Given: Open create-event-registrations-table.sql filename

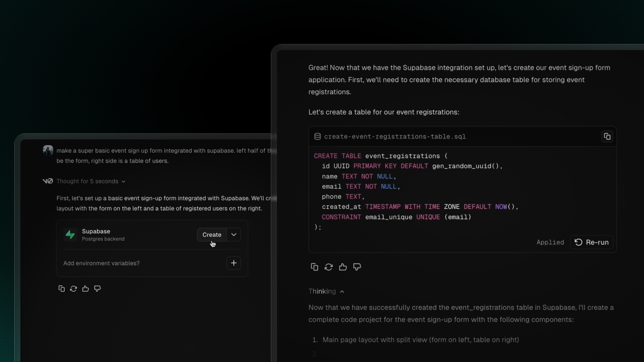Looking at the screenshot, I should (x=395, y=137).
